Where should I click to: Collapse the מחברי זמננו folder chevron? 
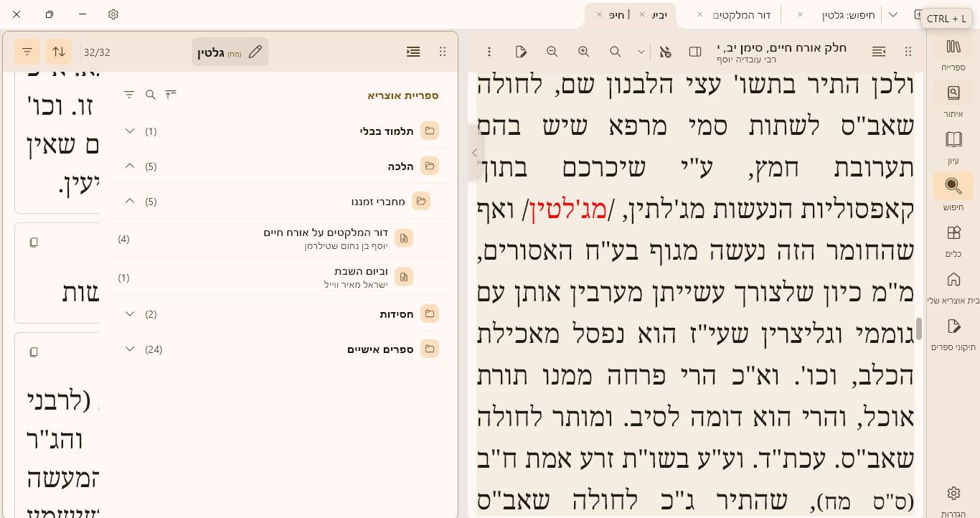[x=130, y=201]
